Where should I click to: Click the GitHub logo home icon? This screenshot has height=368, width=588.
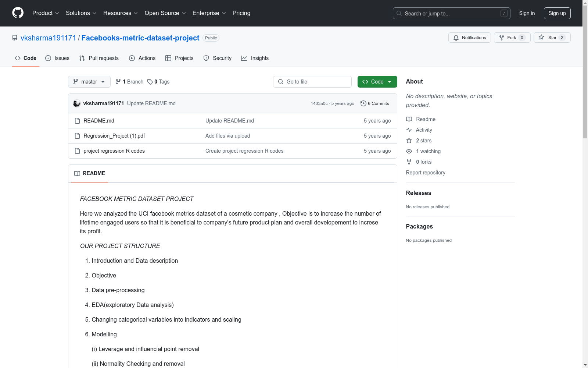pos(18,13)
